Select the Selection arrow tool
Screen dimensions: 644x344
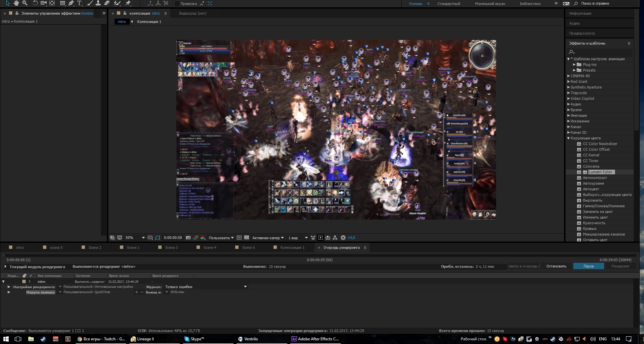pos(8,3)
